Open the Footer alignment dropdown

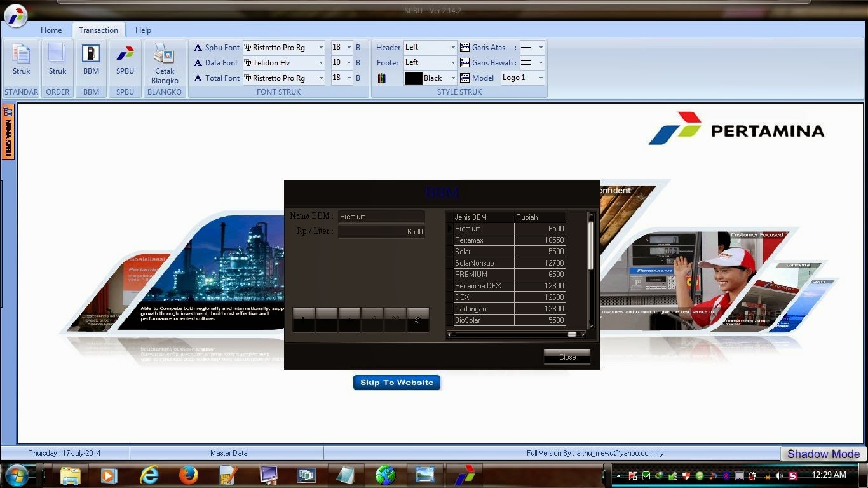click(453, 63)
